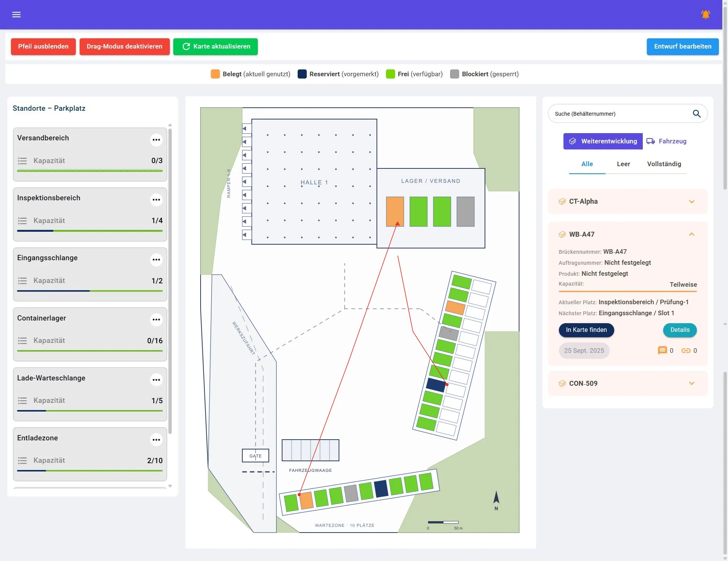Click the Fahrzeugwaage scale on the map
Viewport: 728px width, 561px height.
click(x=310, y=450)
